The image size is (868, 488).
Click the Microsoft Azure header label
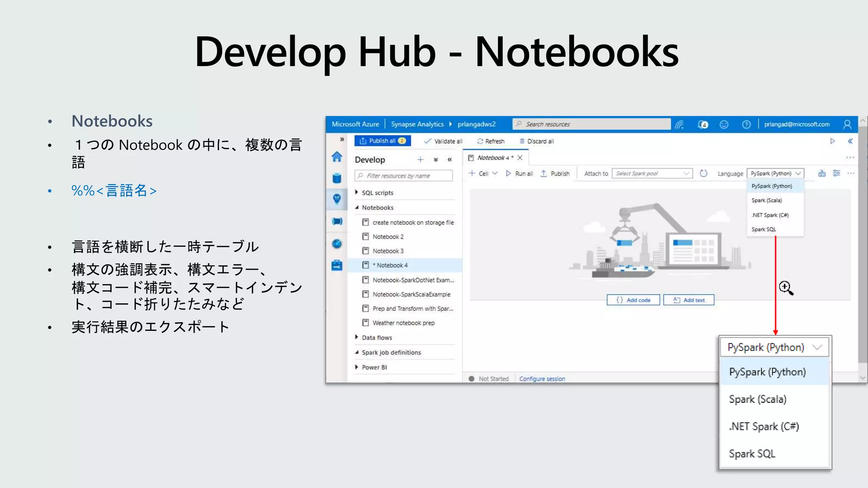click(355, 124)
